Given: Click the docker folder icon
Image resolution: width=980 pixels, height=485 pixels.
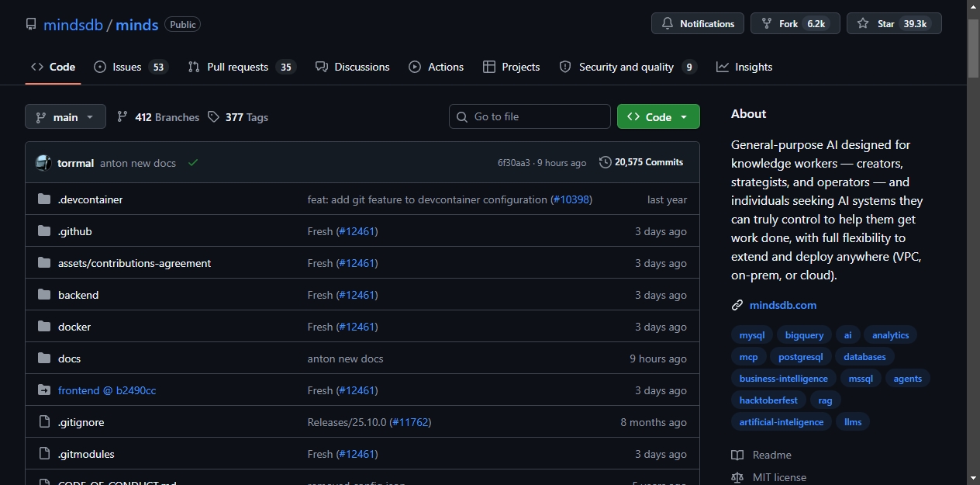Looking at the screenshot, I should pos(44,327).
